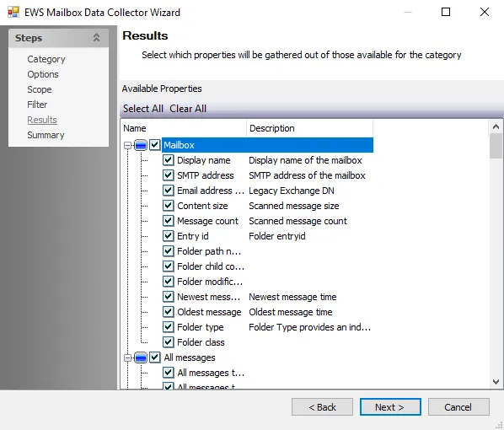504x430 pixels.
Task: Click the blue All messages group icon
Action: point(141,357)
